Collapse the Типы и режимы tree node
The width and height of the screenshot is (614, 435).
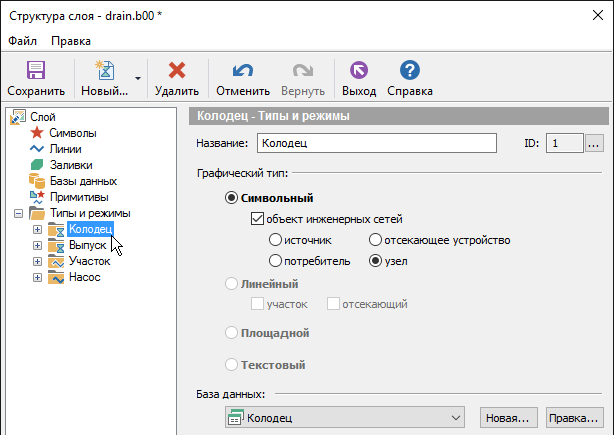click(x=18, y=213)
